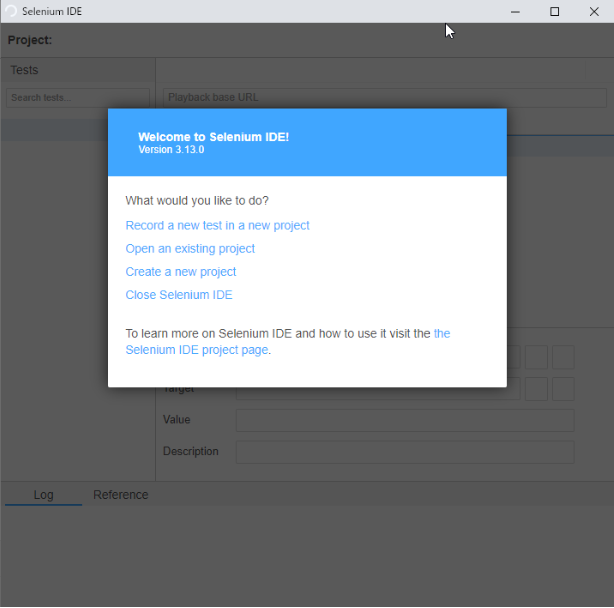Open an existing project link
614x608 pixels.
tap(190, 249)
